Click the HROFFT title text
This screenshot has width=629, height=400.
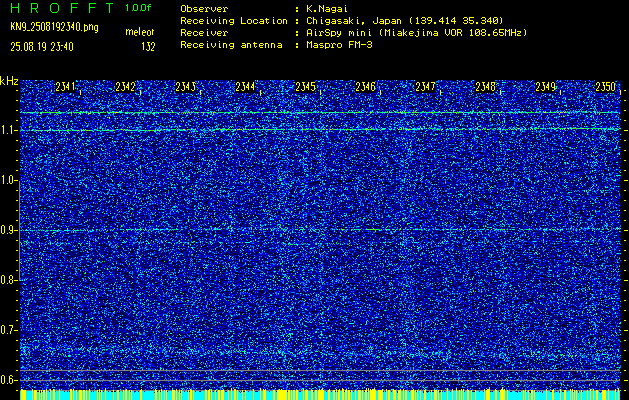pos(62,8)
